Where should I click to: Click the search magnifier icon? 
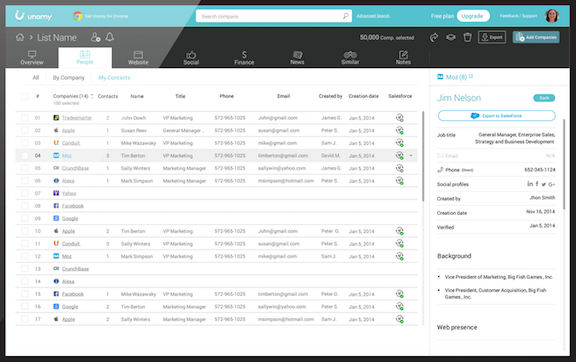346,16
